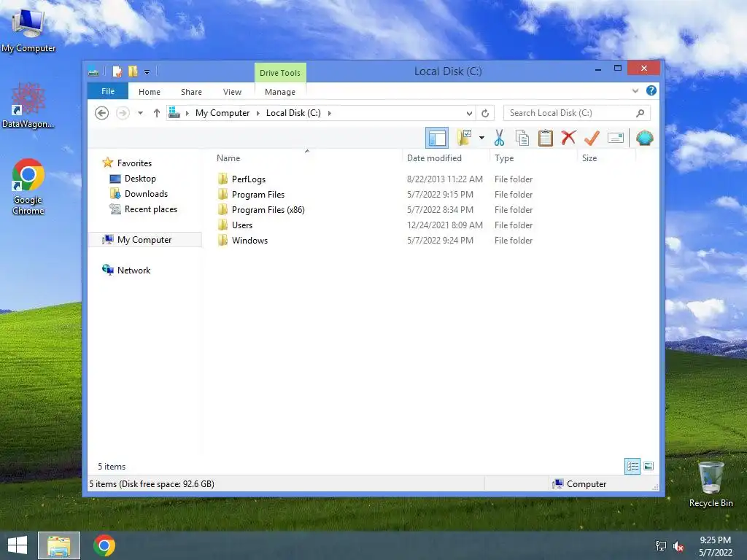This screenshot has height=560, width=747.
Task: Select the PerfLogs folder
Action: click(248, 179)
